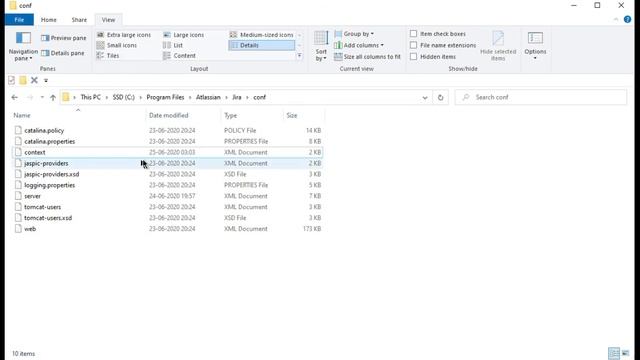
Task: Select the tomcat-users.xsd file
Action: point(167,218)
